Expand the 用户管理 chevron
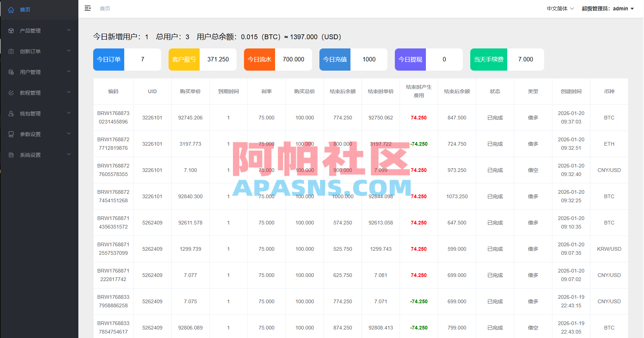 (x=69, y=71)
